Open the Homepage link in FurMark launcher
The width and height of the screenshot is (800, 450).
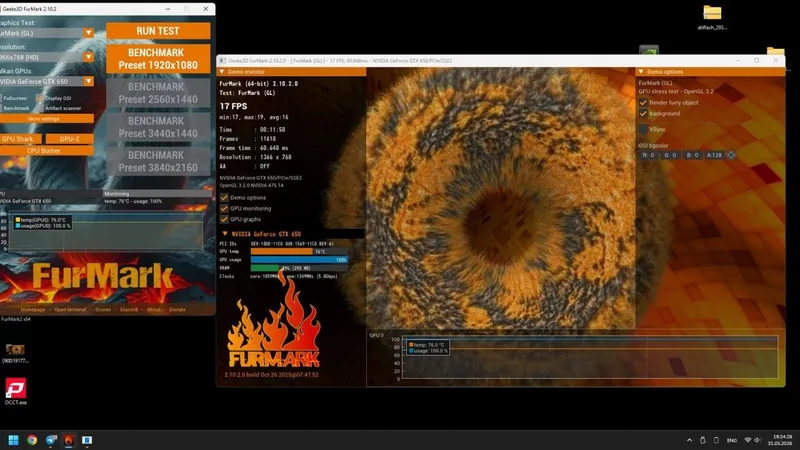click(x=33, y=310)
